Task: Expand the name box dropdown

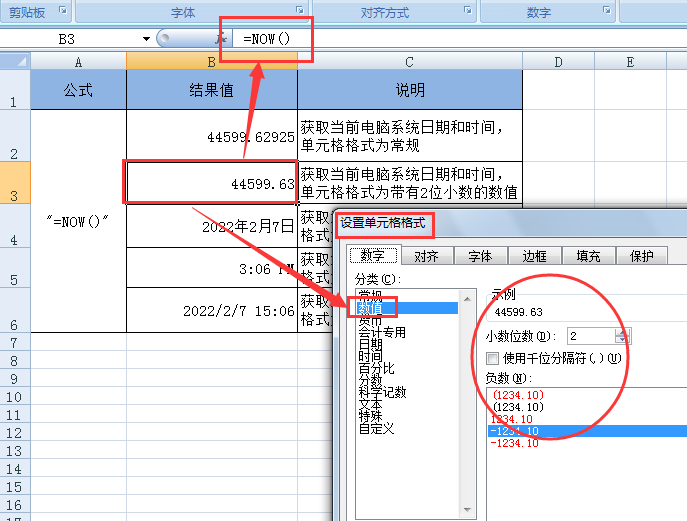Action: [x=146, y=39]
